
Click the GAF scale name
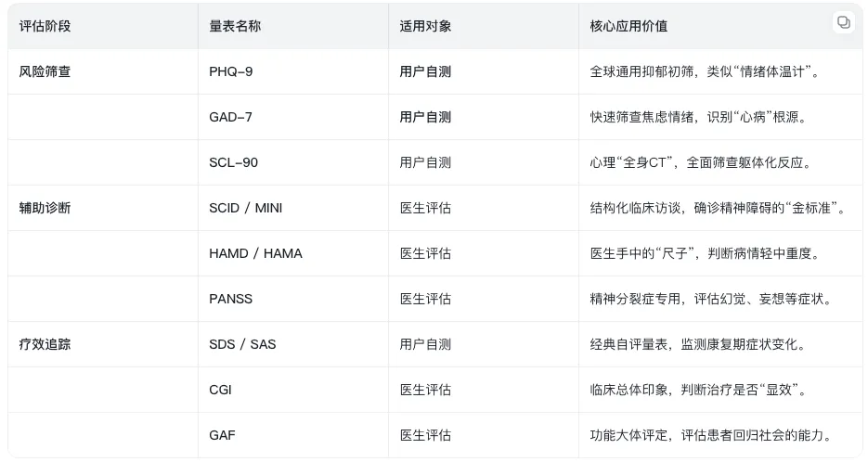[221, 435]
